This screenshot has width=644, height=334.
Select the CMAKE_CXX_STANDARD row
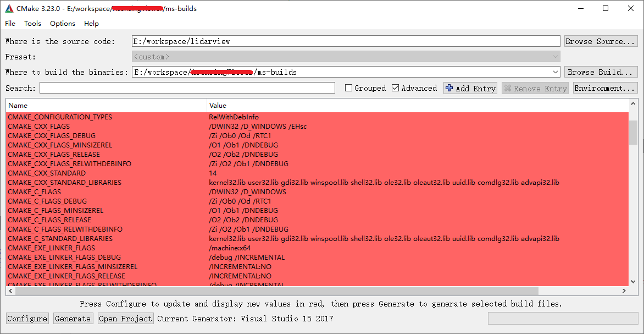[x=47, y=173]
